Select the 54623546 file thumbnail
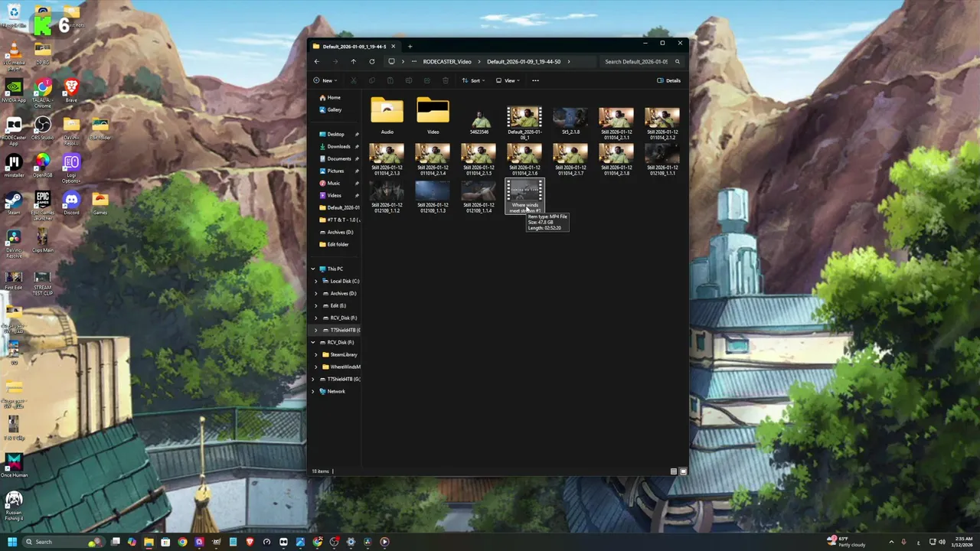The width and height of the screenshot is (980, 551). (x=479, y=120)
